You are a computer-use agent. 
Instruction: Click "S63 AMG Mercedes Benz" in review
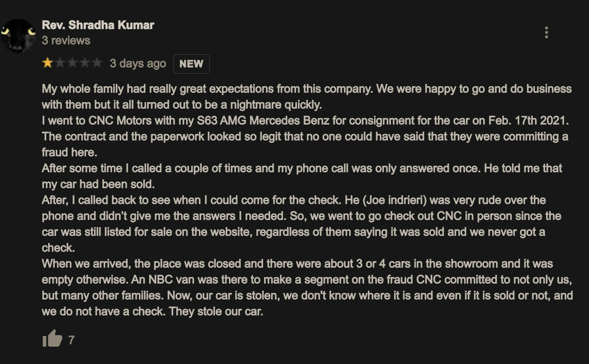[x=263, y=121]
